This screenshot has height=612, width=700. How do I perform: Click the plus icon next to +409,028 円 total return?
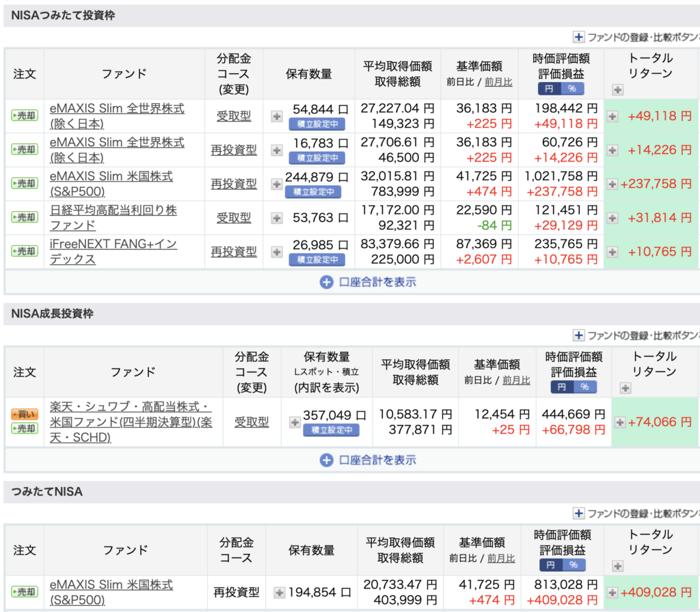coord(612,593)
